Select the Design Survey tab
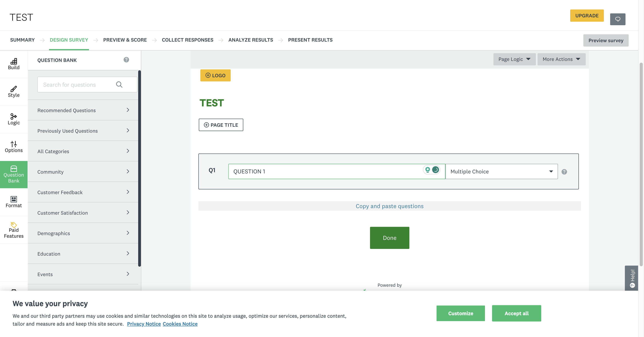Image resolution: width=644 pixels, height=337 pixels. [x=69, y=40]
